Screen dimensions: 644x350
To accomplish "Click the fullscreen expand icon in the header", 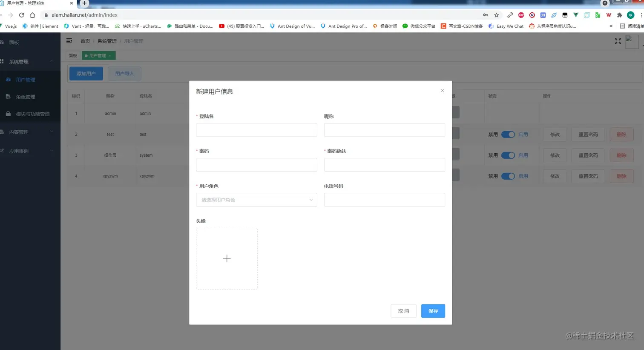I will 618,41.
